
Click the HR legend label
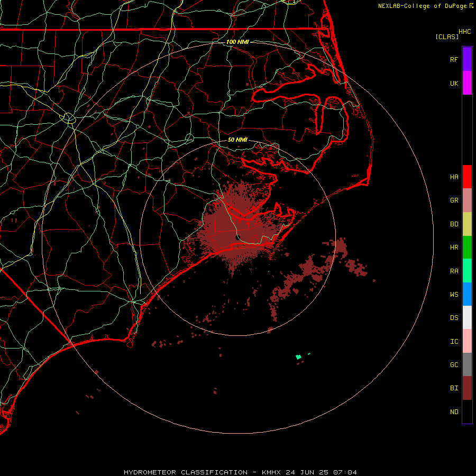(454, 248)
